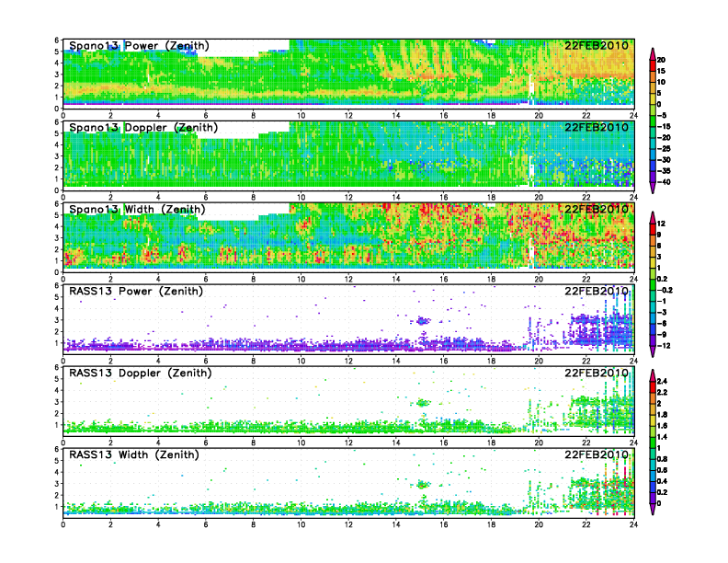Click the "Spano13 Power (Zenith)" panel title
The image size is (728, 563).
pos(139,45)
